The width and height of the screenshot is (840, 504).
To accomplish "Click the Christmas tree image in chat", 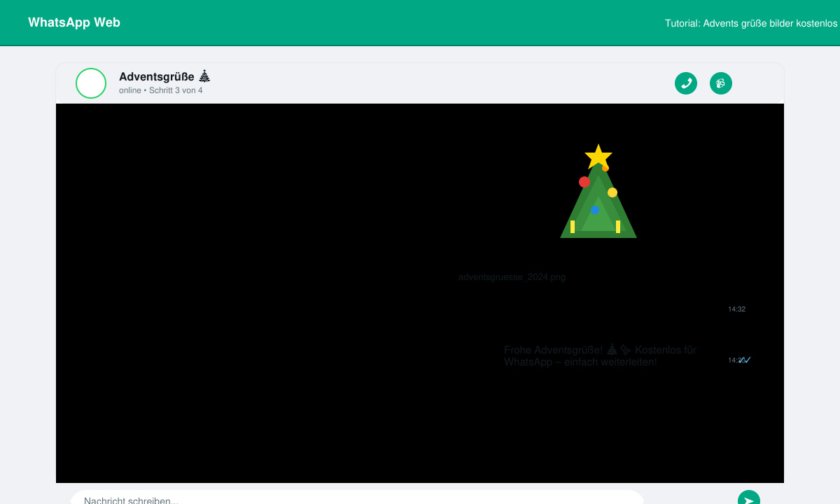I will pos(598,191).
